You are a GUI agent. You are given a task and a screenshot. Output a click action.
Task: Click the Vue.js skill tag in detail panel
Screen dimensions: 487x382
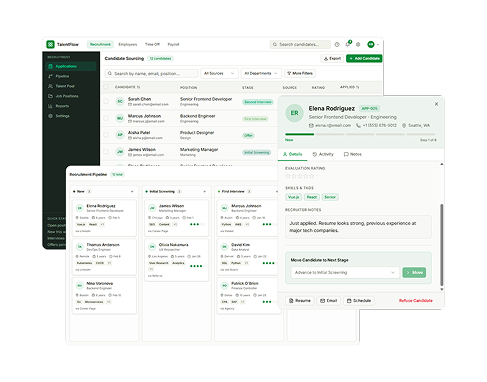(x=293, y=197)
